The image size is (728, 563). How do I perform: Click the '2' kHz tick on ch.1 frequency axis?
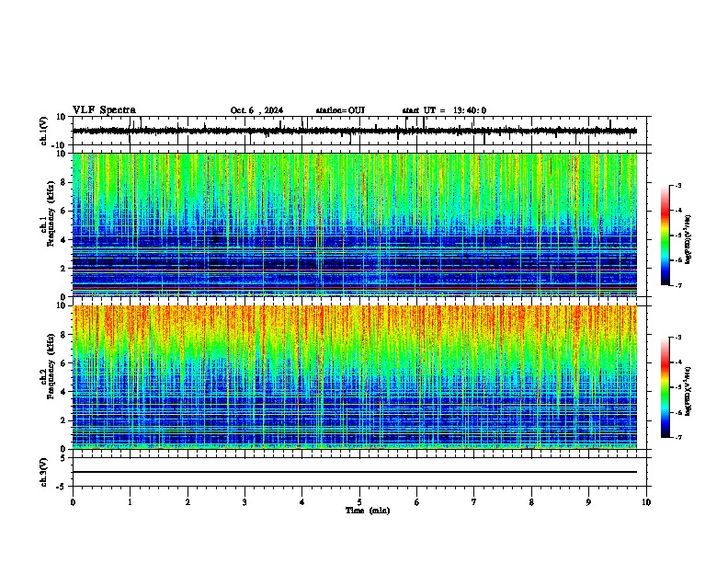[x=64, y=268]
